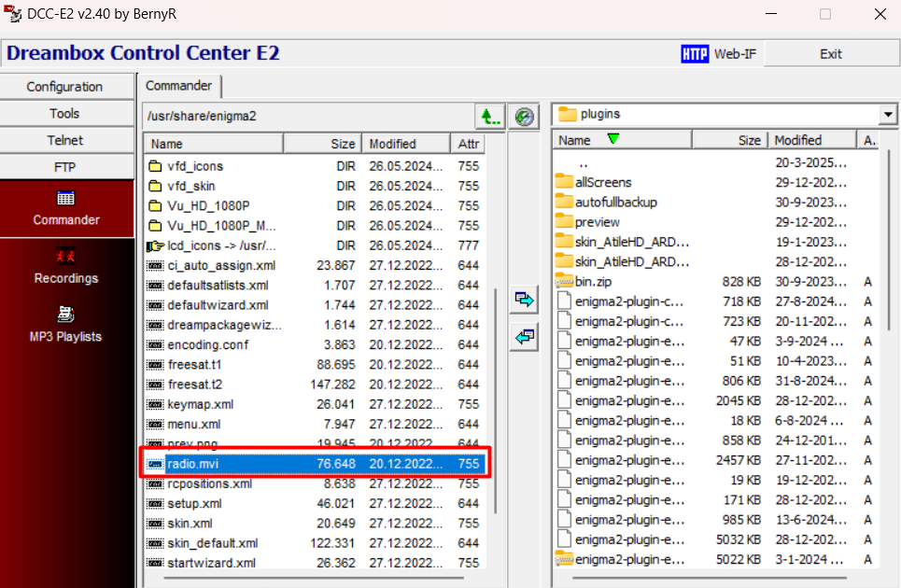Click the green up-folder arrow icon
Viewport: 901px width, 588px height.
click(x=489, y=116)
